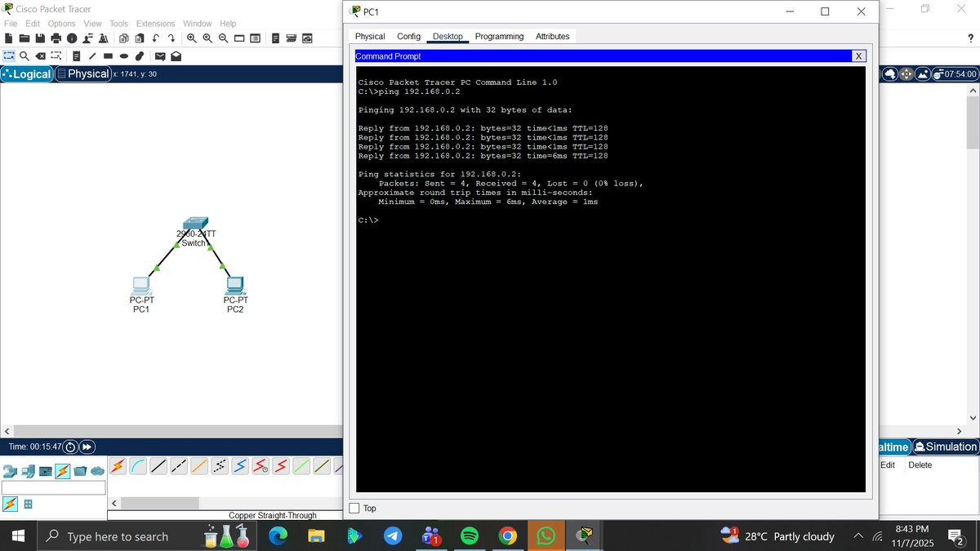The height and width of the screenshot is (551, 980).
Task: Click the Save floppy disk icon
Action: (40, 38)
